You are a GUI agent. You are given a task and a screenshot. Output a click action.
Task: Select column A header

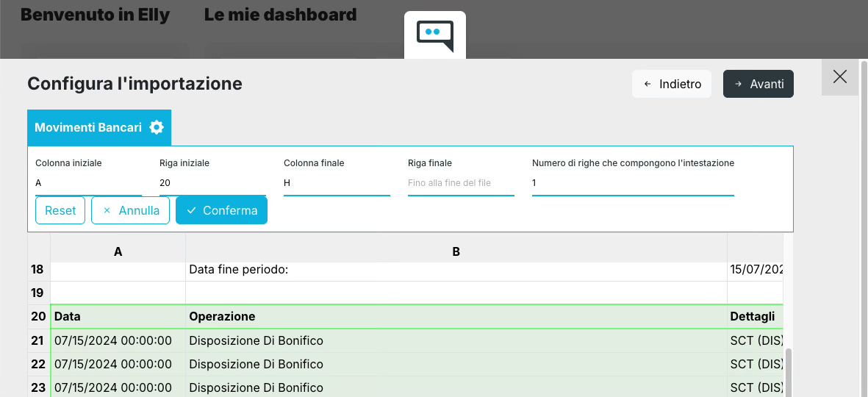[x=118, y=251]
